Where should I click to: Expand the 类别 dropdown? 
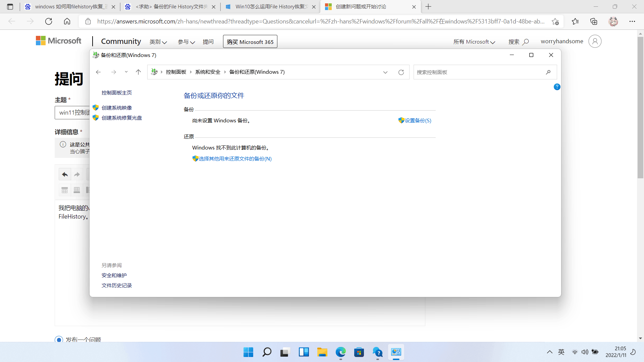158,42
